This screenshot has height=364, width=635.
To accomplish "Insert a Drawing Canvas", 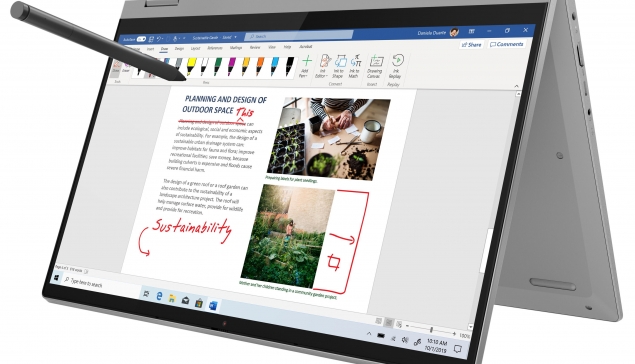I will (x=375, y=67).
